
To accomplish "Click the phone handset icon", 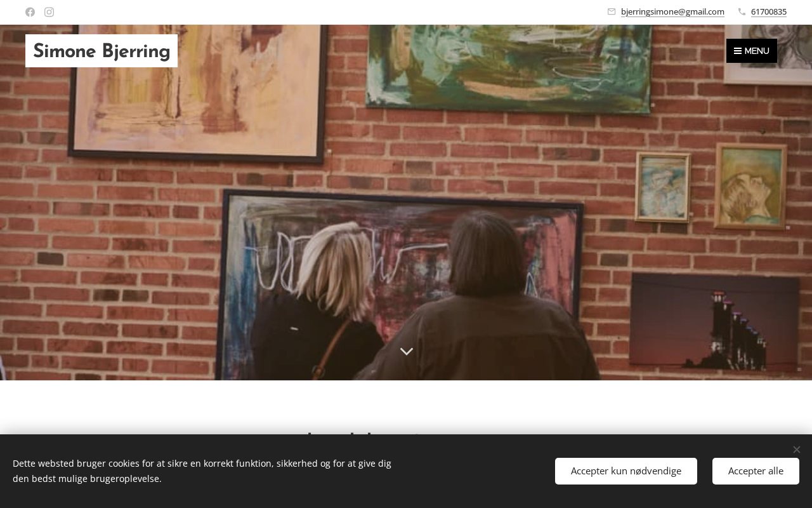I will 742,11.
